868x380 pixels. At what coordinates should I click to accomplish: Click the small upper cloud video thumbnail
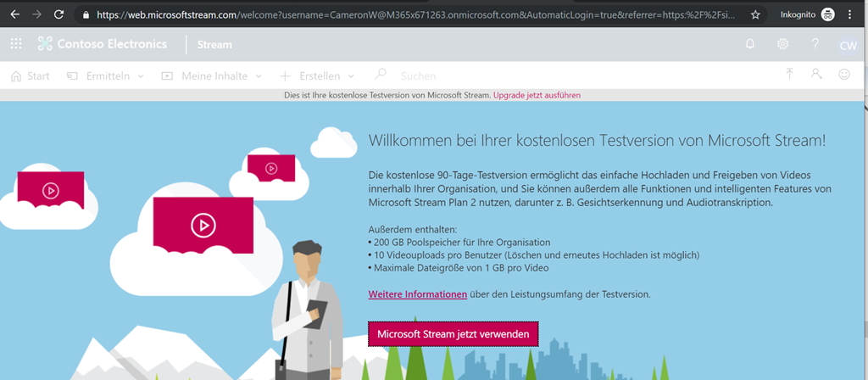(x=270, y=168)
